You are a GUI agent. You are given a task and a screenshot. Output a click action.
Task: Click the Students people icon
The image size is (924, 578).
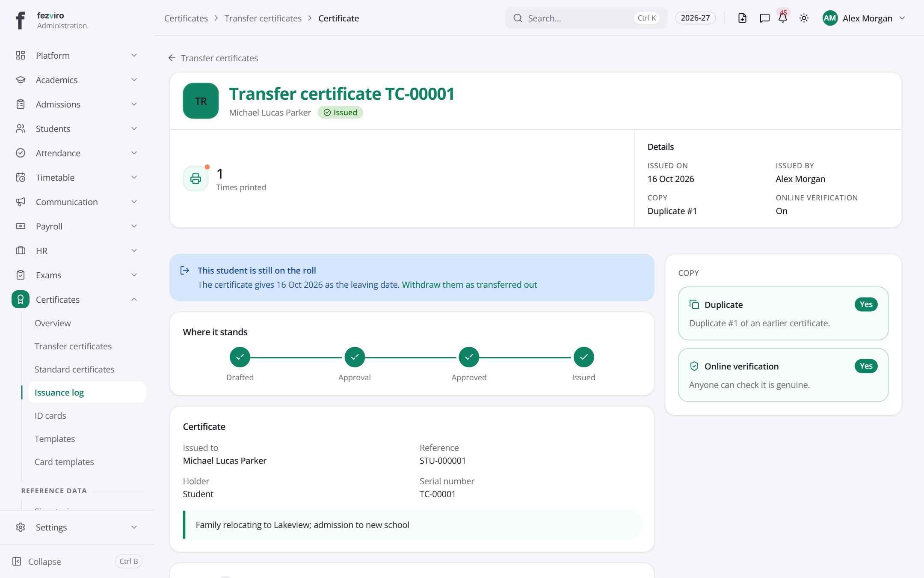[21, 128]
